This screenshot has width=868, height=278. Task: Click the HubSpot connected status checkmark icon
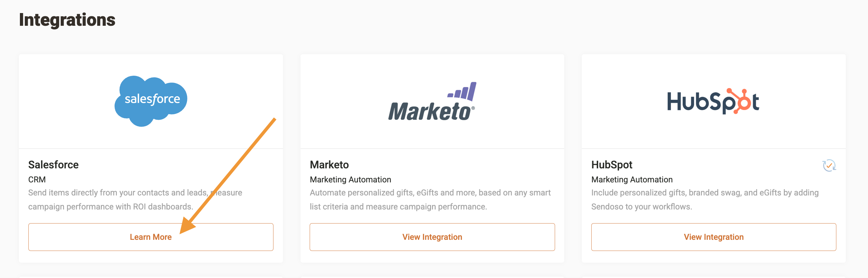click(829, 165)
